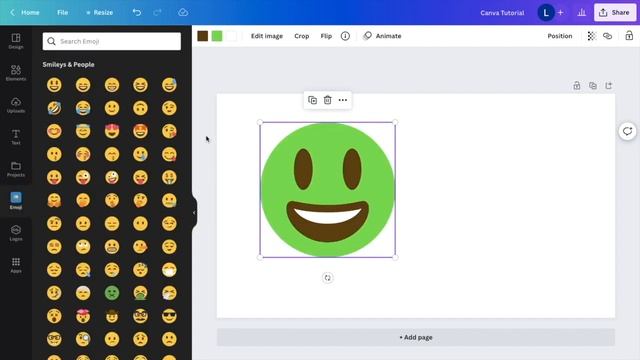The image size is (640, 360).
Task: Open the Resize menu
Action: click(100, 13)
